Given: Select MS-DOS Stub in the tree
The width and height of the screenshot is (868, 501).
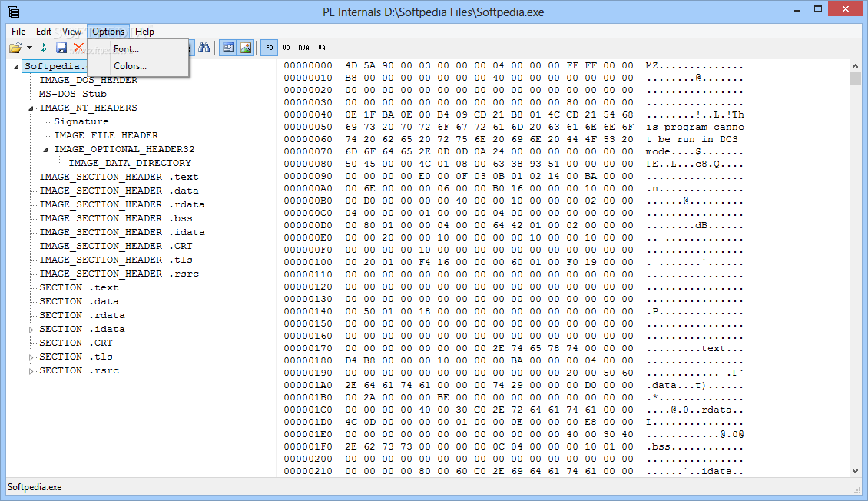Looking at the screenshot, I should [x=72, y=94].
